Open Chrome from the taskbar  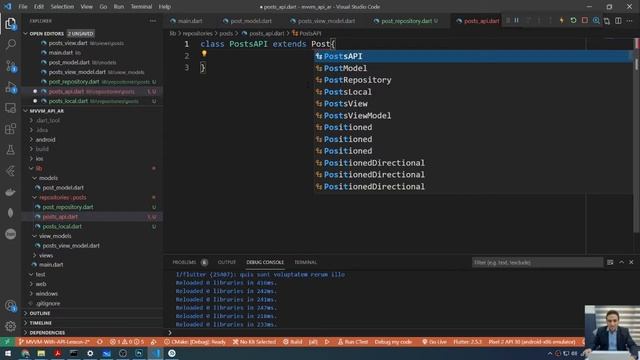coord(25,353)
